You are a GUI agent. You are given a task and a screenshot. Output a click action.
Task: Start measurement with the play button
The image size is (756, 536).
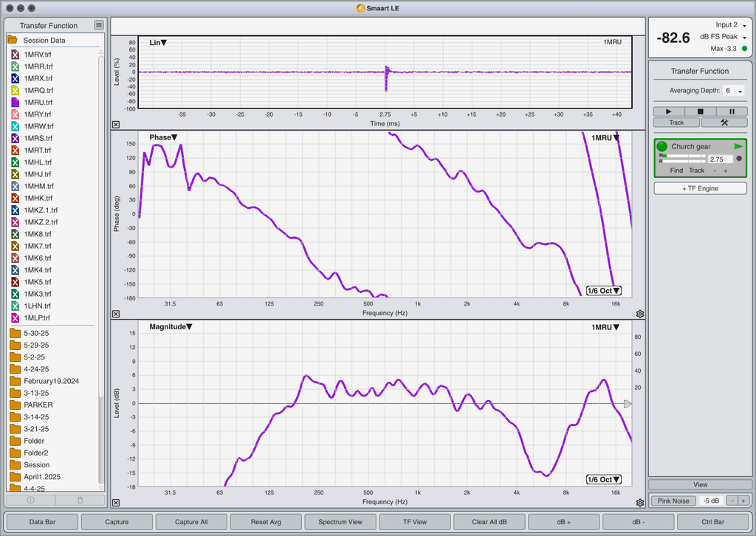point(669,111)
